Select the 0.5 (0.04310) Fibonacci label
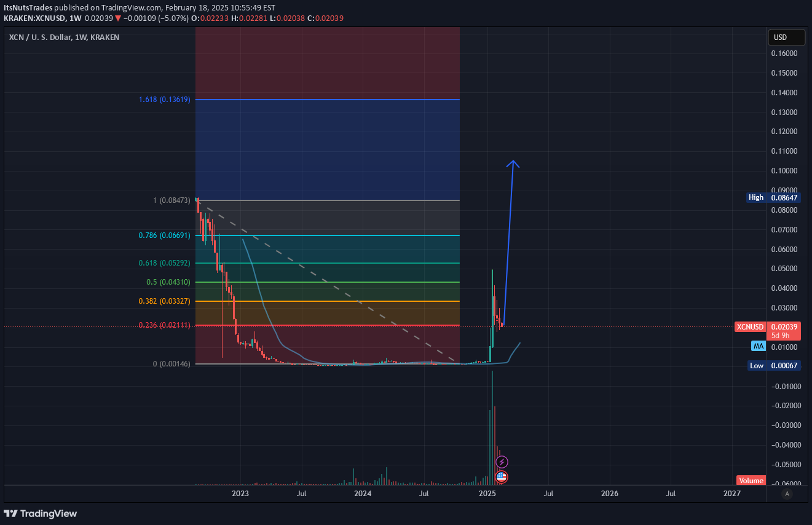The width and height of the screenshot is (812, 525). tap(168, 282)
